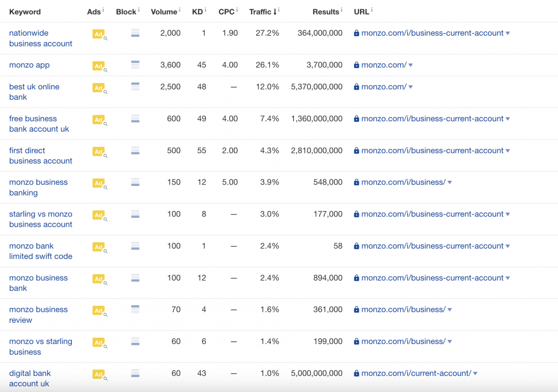The width and height of the screenshot is (558, 392).
Task: Sort by the KD column header
Action: 197,11
